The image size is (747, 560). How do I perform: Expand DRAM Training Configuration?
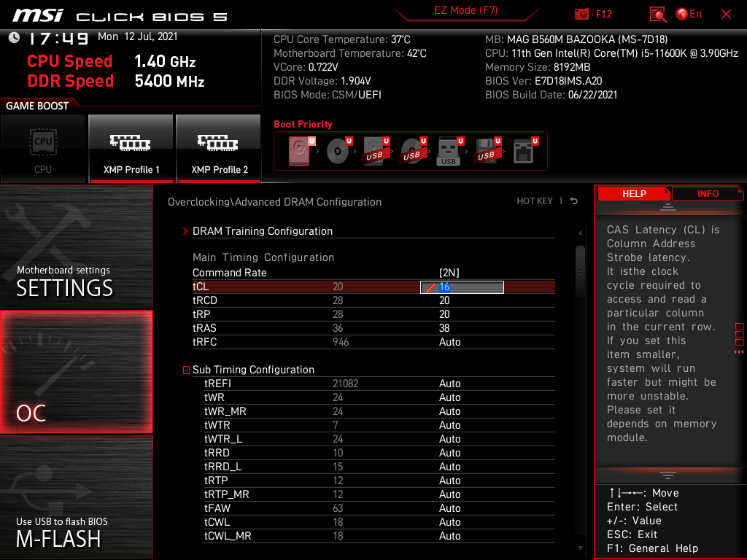185,231
